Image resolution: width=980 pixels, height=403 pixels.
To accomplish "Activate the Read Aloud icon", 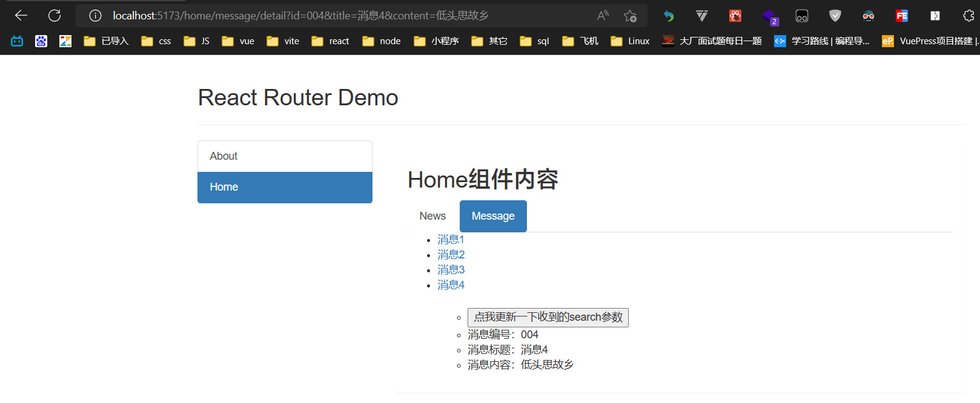I will (602, 16).
